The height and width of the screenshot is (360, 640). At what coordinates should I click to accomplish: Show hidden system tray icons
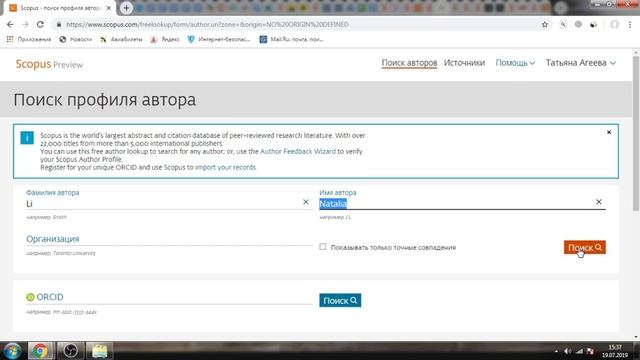point(556,351)
